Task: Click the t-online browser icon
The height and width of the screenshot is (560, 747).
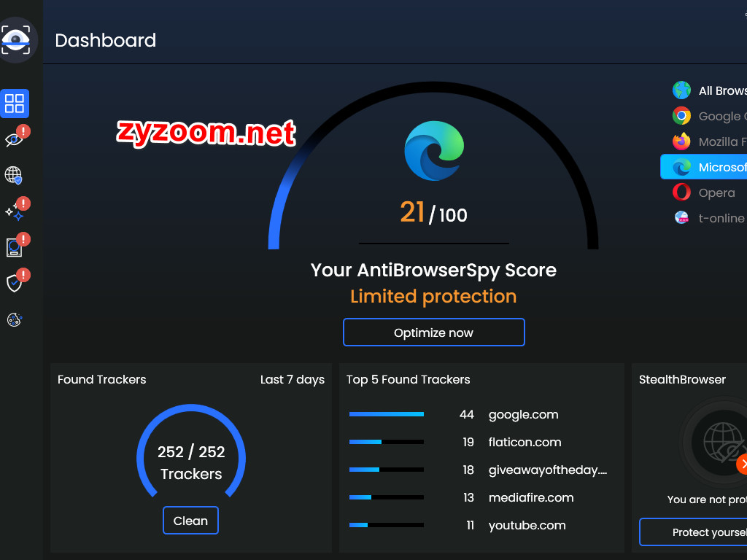Action: click(x=682, y=217)
